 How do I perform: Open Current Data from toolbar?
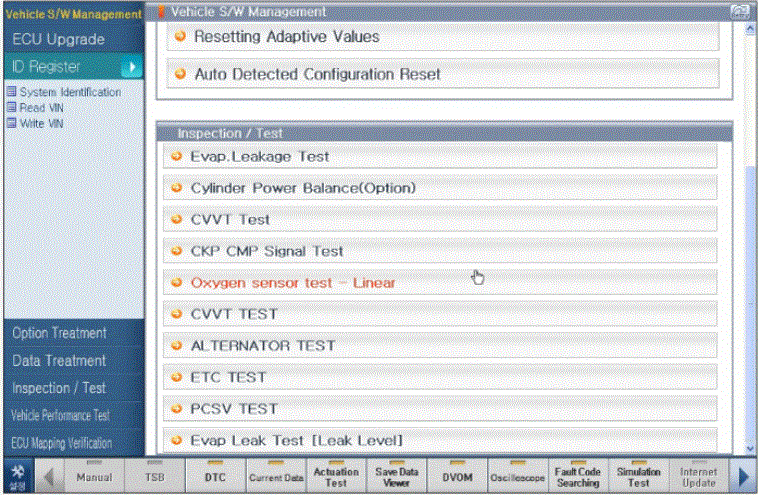[276, 477]
